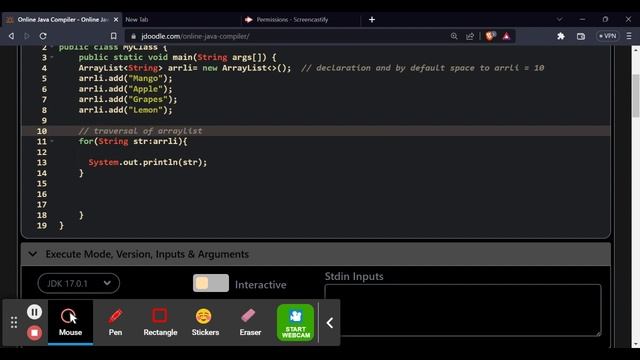Image resolution: width=640 pixels, height=360 pixels.
Task: Click the "Stdin Inputs" label
Action: (354, 276)
